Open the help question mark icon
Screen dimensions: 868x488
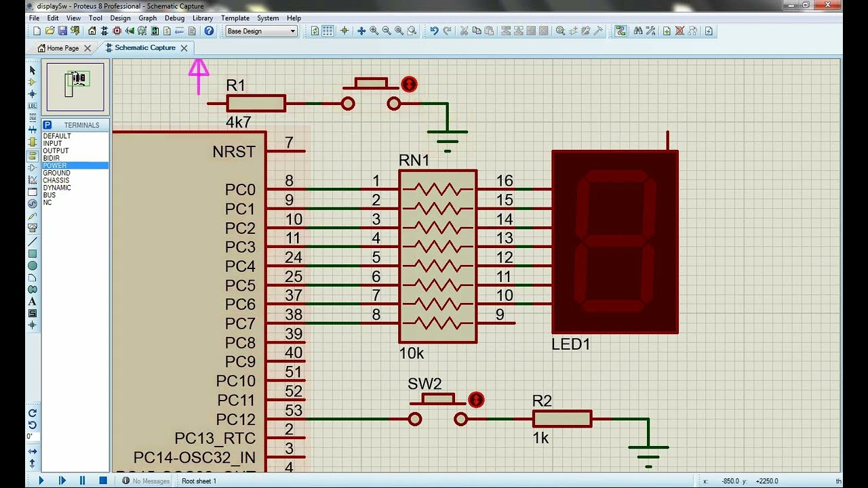pyautogui.click(x=209, y=31)
